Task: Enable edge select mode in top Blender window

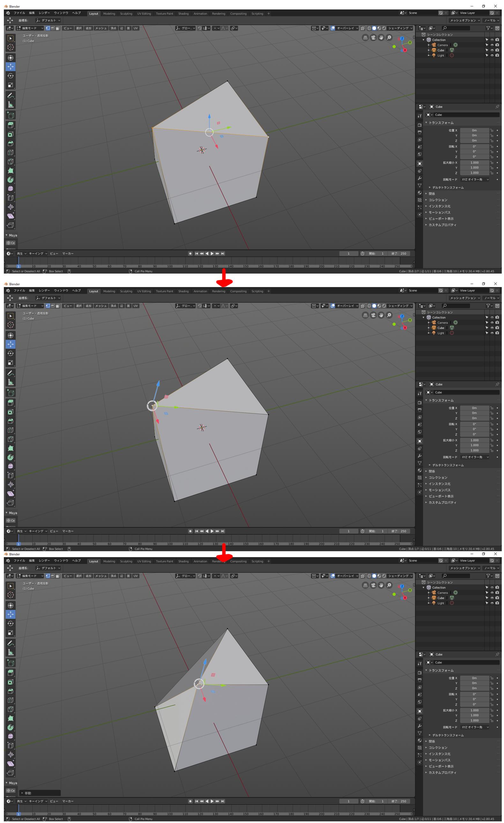Action: 53,28
